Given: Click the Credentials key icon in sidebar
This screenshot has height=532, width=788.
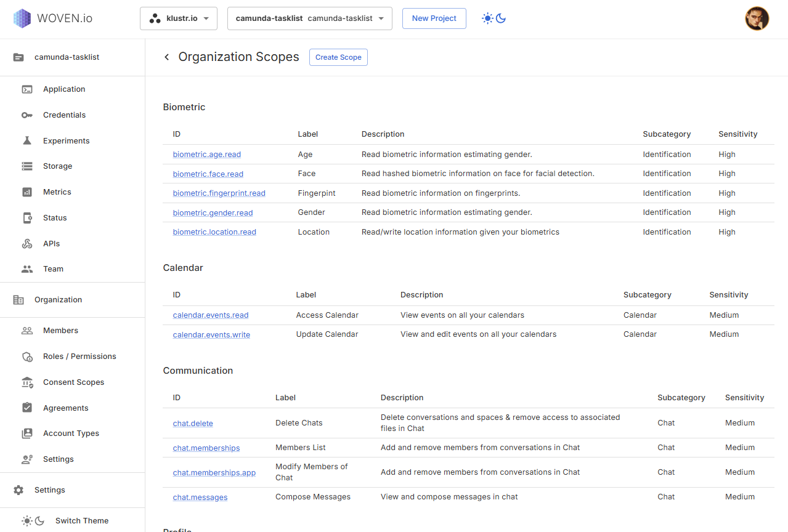Looking at the screenshot, I should [27, 115].
